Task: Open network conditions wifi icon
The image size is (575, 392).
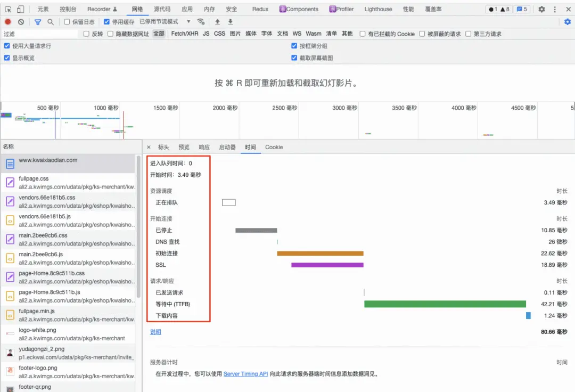Action: (x=201, y=22)
